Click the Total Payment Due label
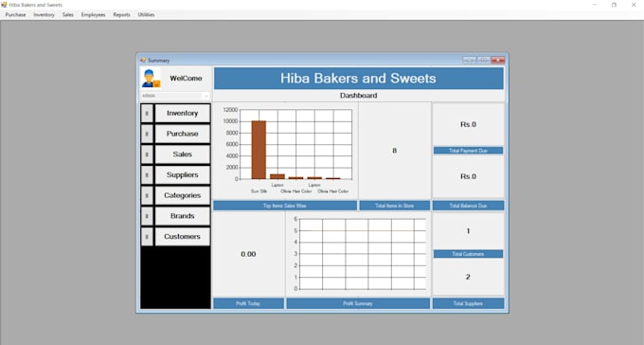The height and width of the screenshot is (345, 644). point(468,151)
